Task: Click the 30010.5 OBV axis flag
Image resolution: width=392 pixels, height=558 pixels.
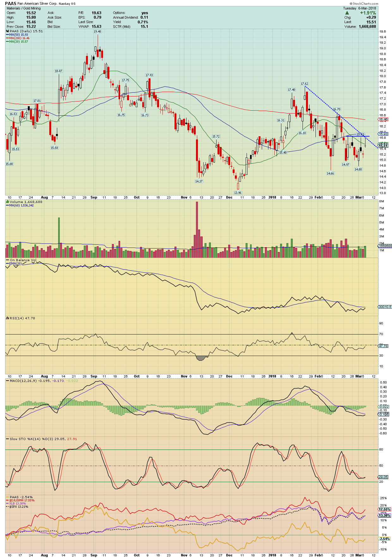Action: [385, 307]
